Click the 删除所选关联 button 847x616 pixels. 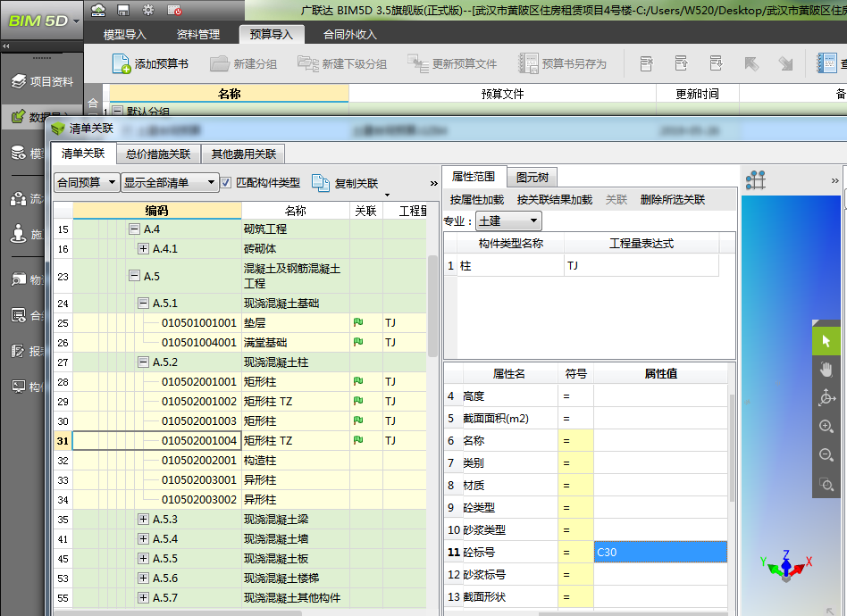[672, 200]
